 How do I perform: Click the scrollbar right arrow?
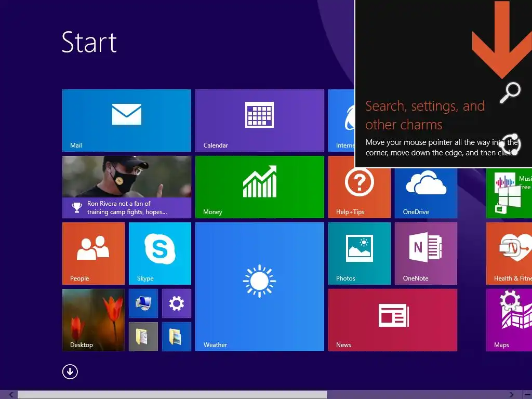point(511,395)
